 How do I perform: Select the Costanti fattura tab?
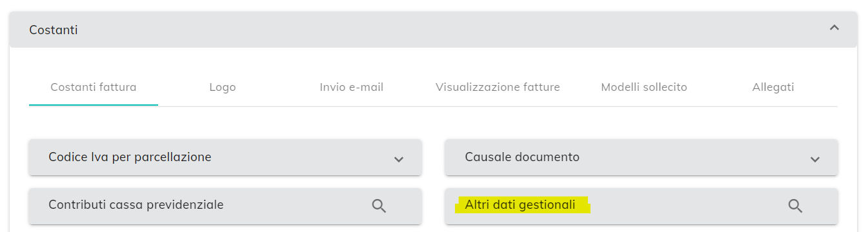coord(94,87)
